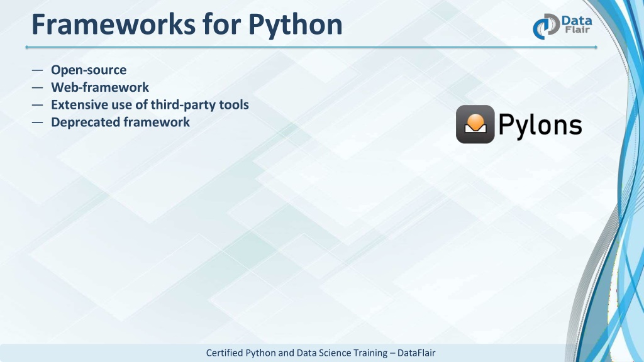
Task: Click the 'Frameworks for Python' title
Action: coord(187,25)
